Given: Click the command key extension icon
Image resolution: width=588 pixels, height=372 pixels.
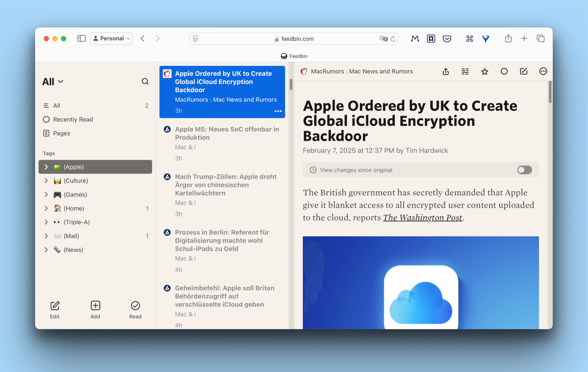Looking at the screenshot, I should 469,39.
